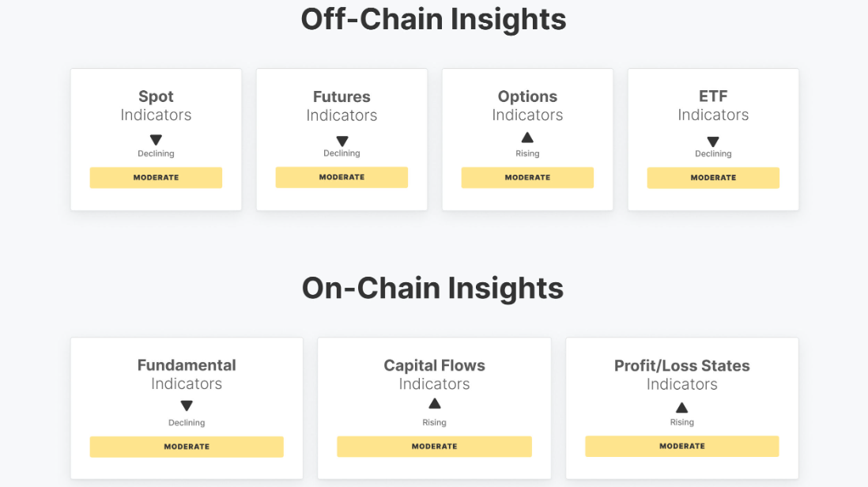
Task: Click the rising arrow under Options Indicators
Action: click(x=527, y=138)
